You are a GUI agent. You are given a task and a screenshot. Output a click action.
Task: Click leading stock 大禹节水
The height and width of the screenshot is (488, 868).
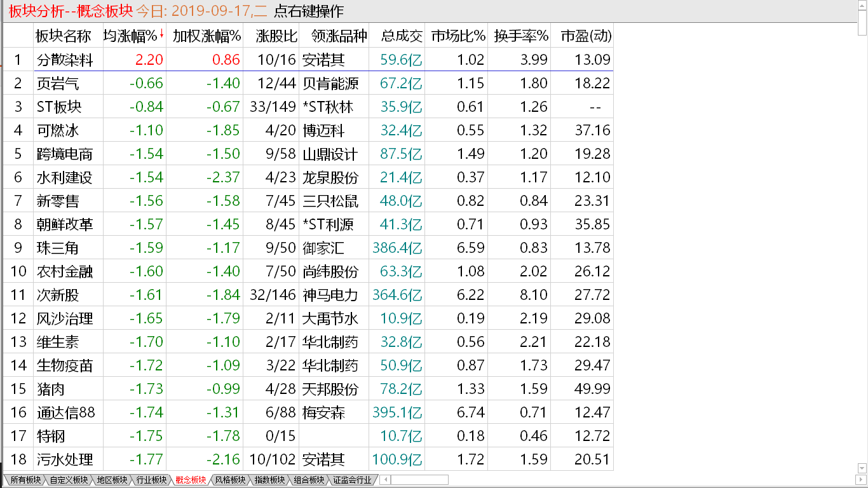[x=330, y=318]
